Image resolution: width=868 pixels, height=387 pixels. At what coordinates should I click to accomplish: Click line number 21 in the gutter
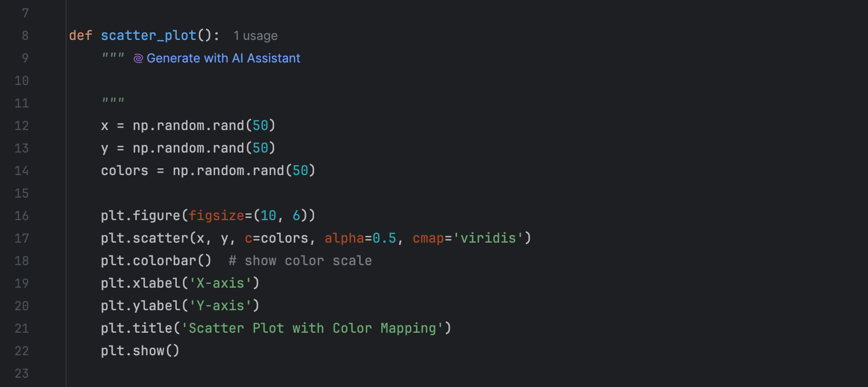(x=22, y=329)
